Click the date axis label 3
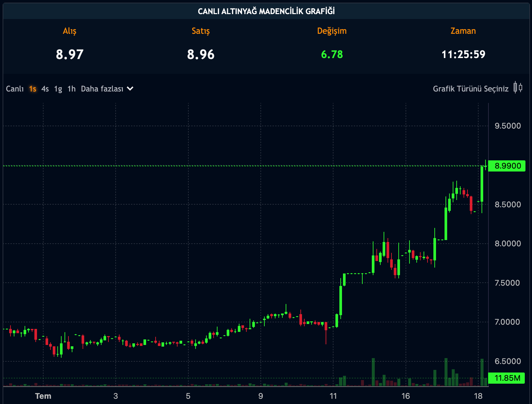Viewport: 532px width, 404px height. click(116, 396)
